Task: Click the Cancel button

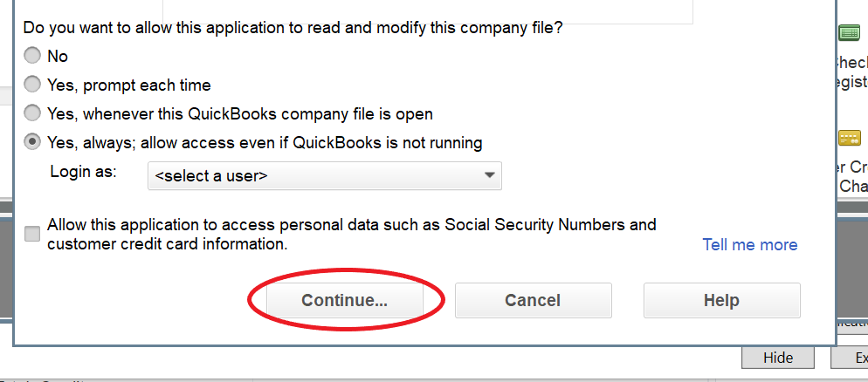Action: tap(533, 300)
